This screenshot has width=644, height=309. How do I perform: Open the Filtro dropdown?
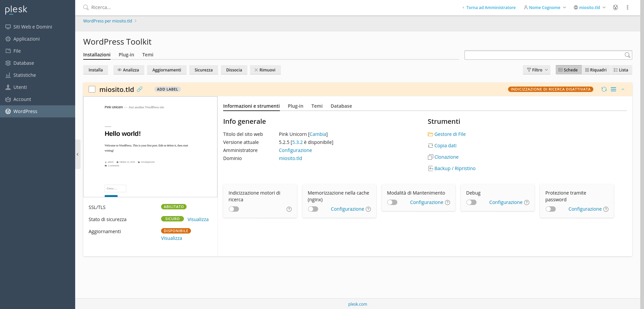pos(537,70)
